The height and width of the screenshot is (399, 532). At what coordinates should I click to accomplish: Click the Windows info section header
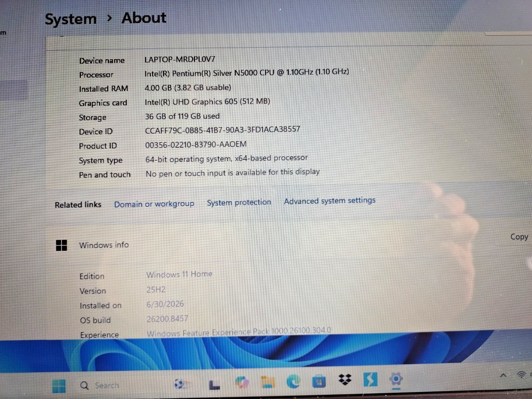(104, 245)
